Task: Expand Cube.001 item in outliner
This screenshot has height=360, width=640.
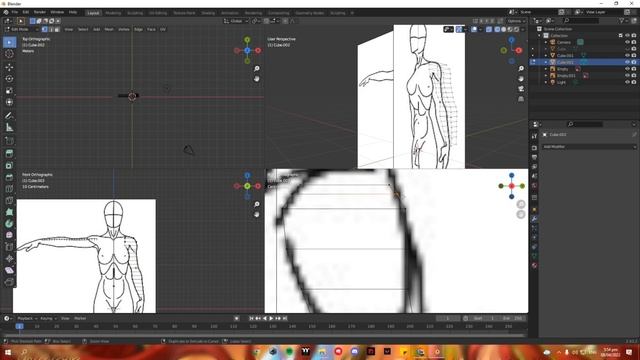Action: 546,56
